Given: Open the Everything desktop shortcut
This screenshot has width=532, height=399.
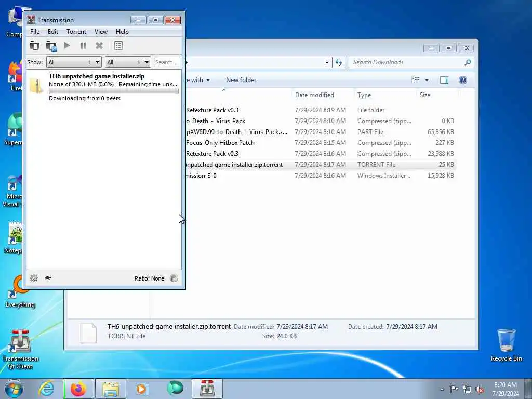Looking at the screenshot, I should point(20,292).
